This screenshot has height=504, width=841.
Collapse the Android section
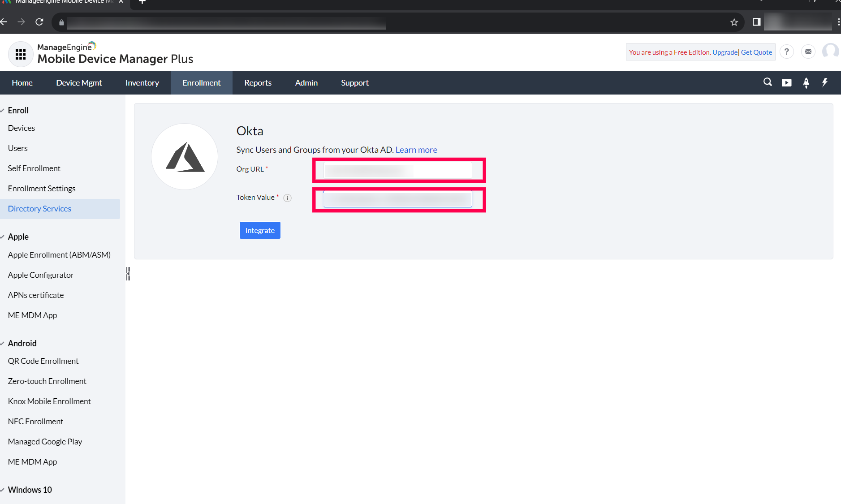click(x=3, y=344)
